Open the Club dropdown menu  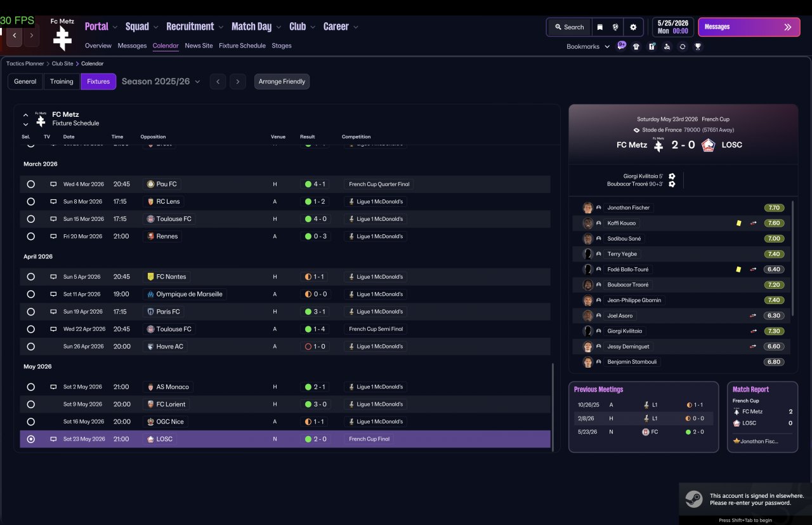[x=302, y=27]
